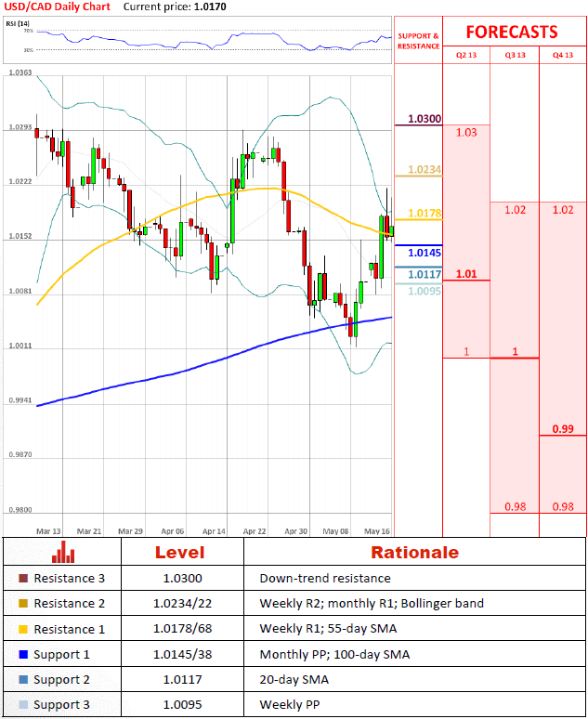Click the Mar 21 date axis label
The height and width of the screenshot is (719, 588).
89,531
